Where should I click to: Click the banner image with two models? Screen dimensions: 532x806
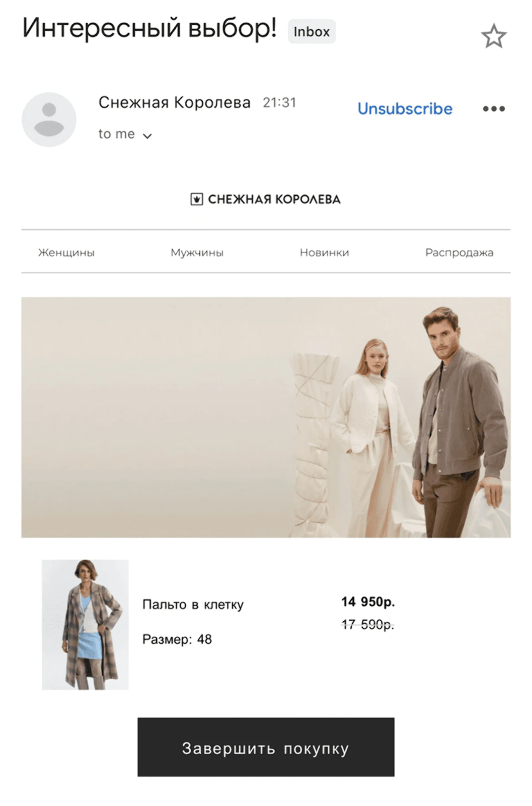click(266, 417)
